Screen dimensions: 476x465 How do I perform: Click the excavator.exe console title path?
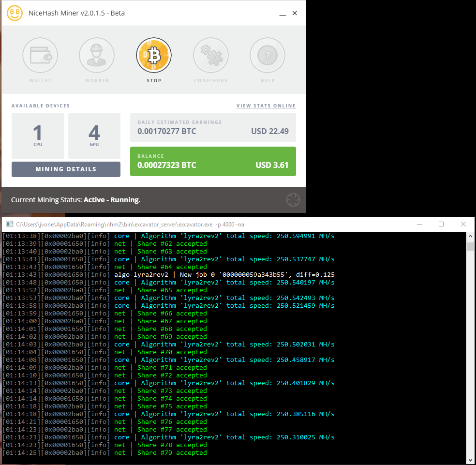pyautogui.click(x=130, y=225)
